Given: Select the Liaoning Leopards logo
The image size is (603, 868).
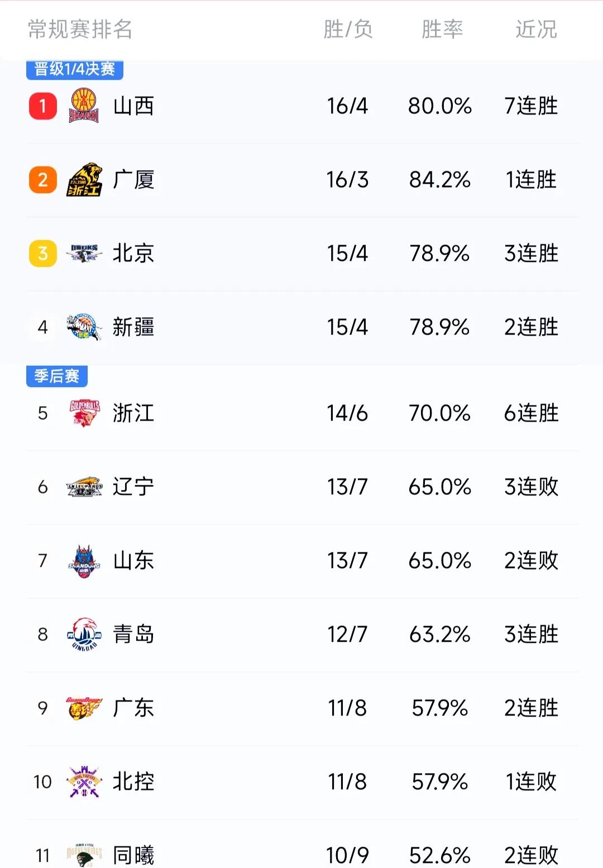Looking at the screenshot, I should (x=84, y=487).
